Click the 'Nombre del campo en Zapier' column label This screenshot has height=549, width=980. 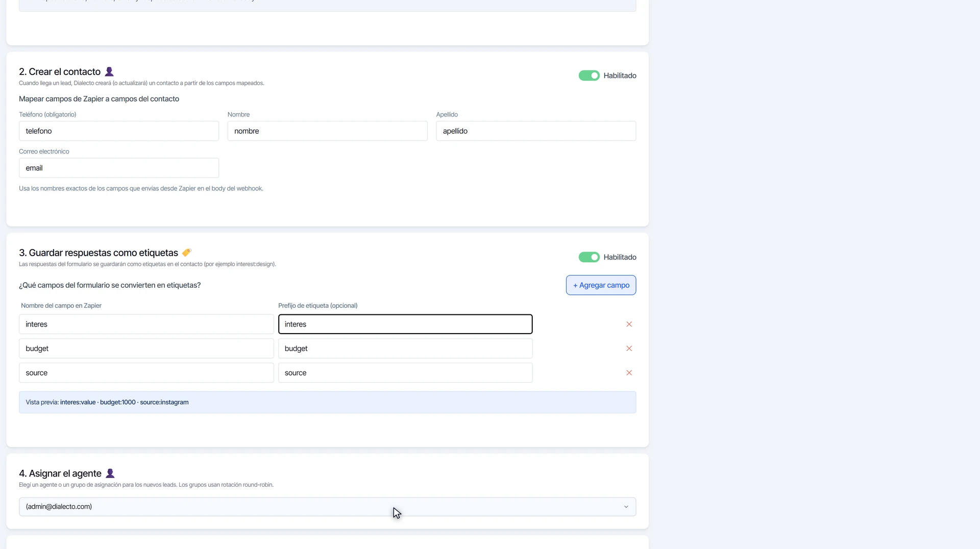tap(61, 306)
